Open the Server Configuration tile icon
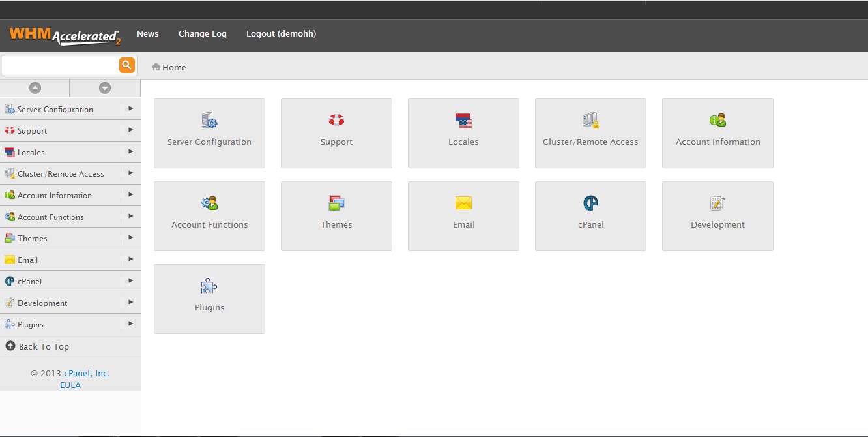This screenshot has width=868, height=437. 209,121
